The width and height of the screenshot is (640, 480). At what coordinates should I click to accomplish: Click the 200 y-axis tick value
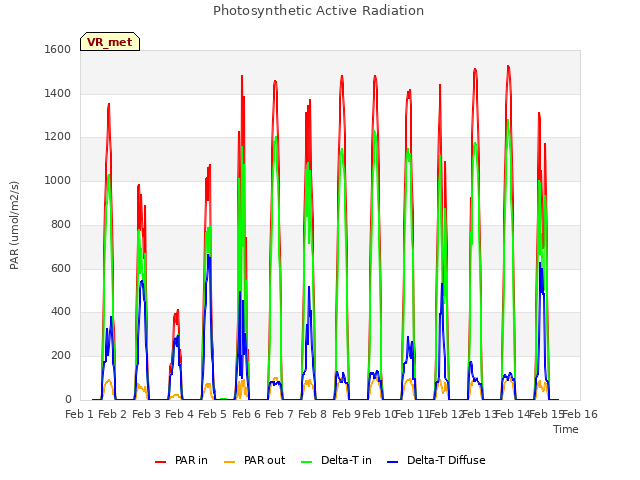tap(61, 356)
